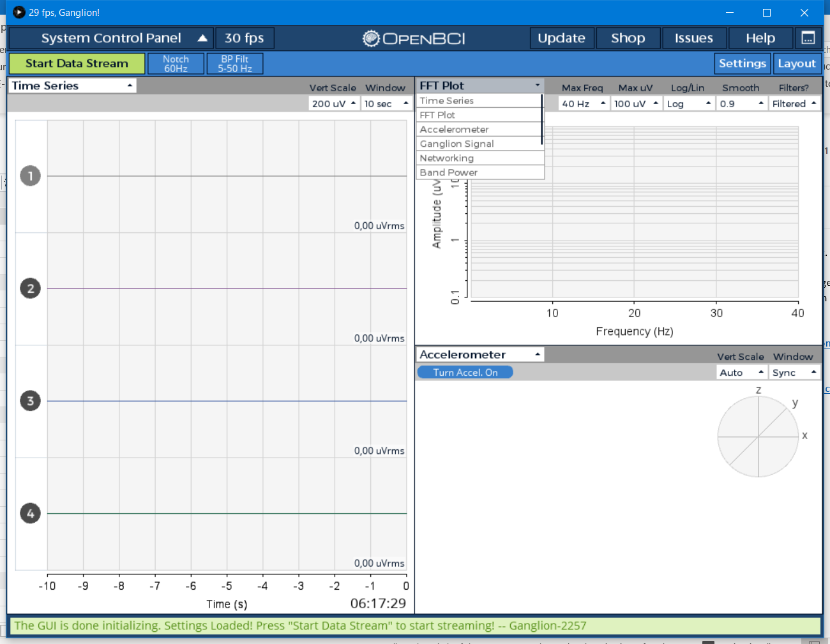Open the console log window icon
The image size is (830, 644).
(808, 38)
